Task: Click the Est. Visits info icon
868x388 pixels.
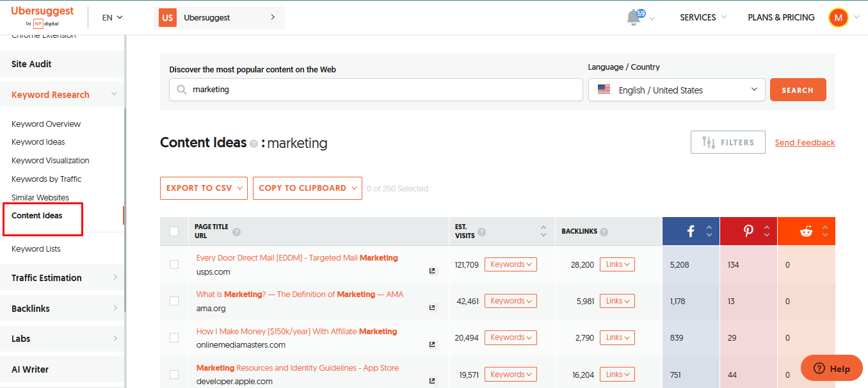Action: [x=481, y=232]
